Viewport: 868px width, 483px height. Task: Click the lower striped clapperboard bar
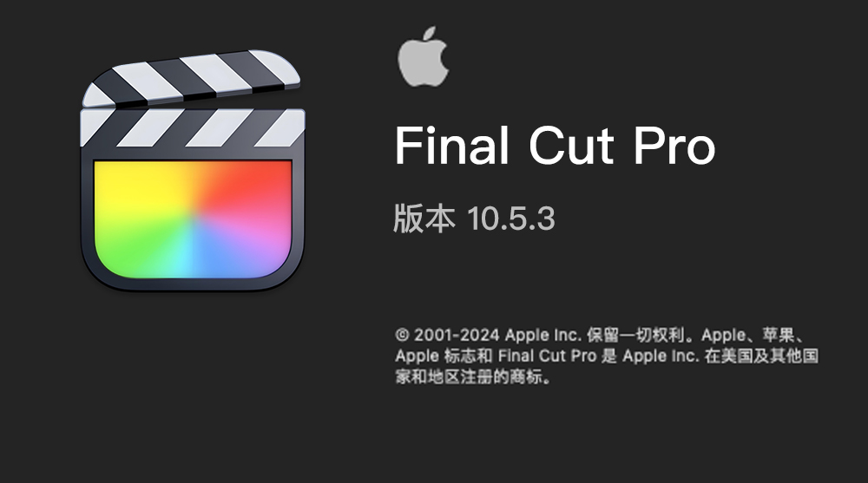pos(193,127)
